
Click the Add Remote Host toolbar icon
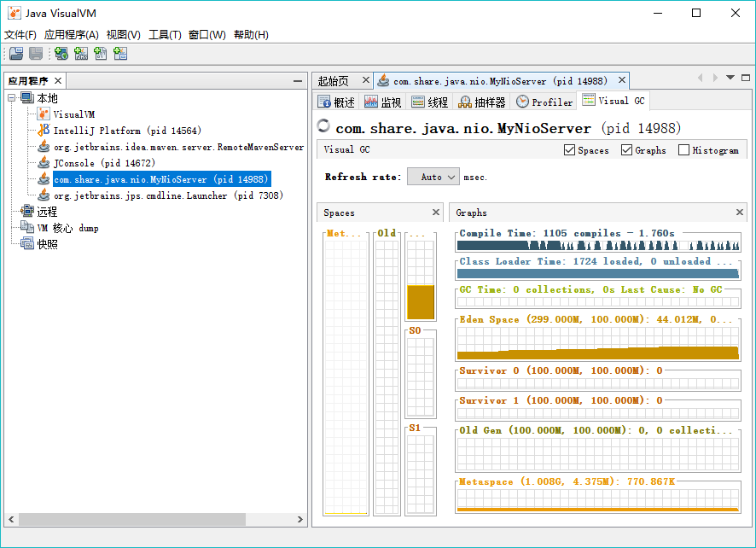pos(61,54)
